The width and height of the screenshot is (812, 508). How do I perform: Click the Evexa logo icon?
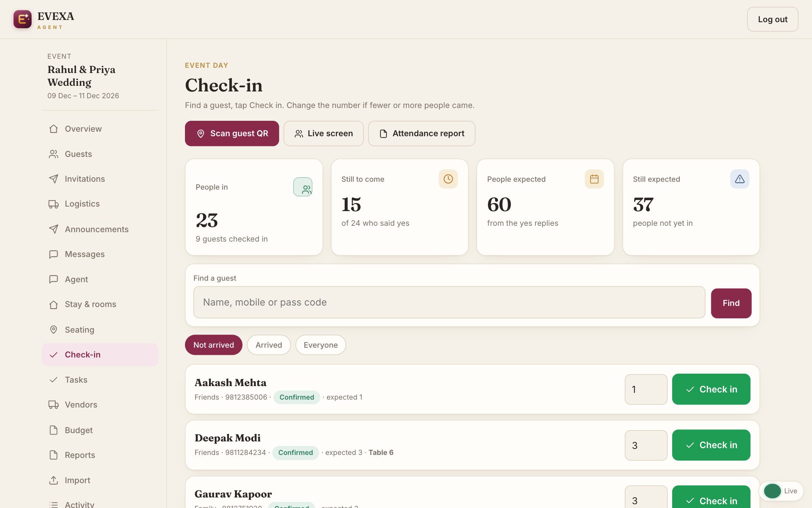(x=23, y=19)
